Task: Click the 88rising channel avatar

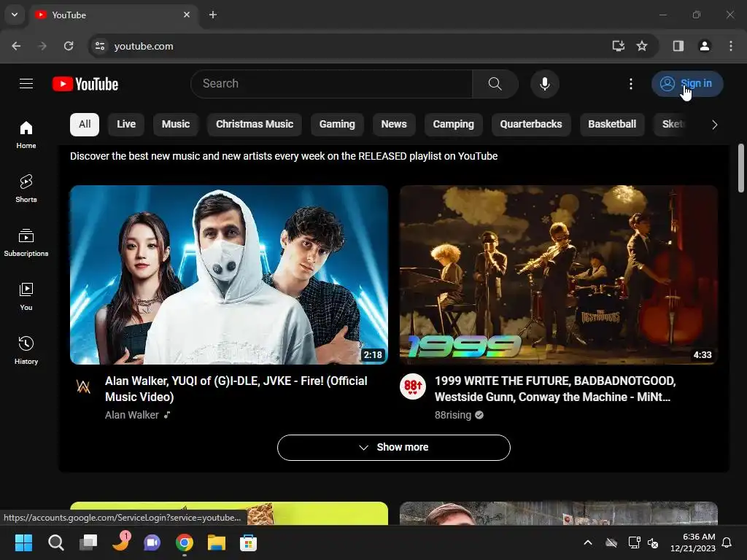Action: point(413,386)
